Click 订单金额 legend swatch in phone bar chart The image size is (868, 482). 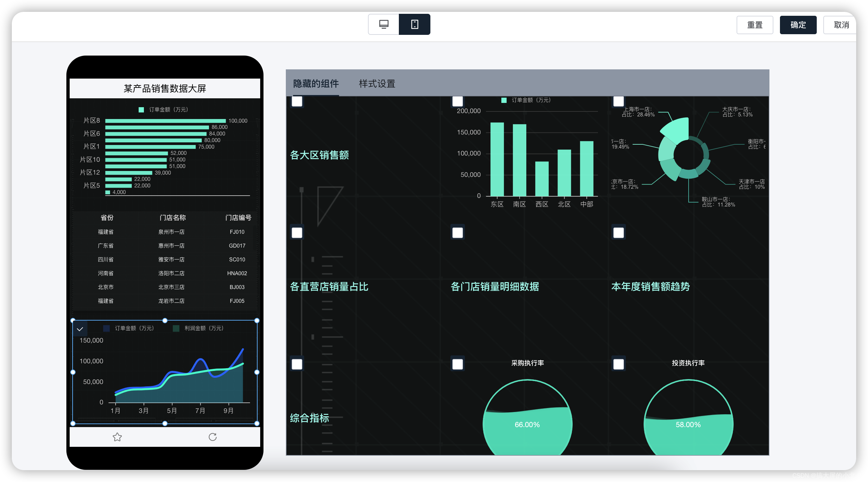(141, 109)
